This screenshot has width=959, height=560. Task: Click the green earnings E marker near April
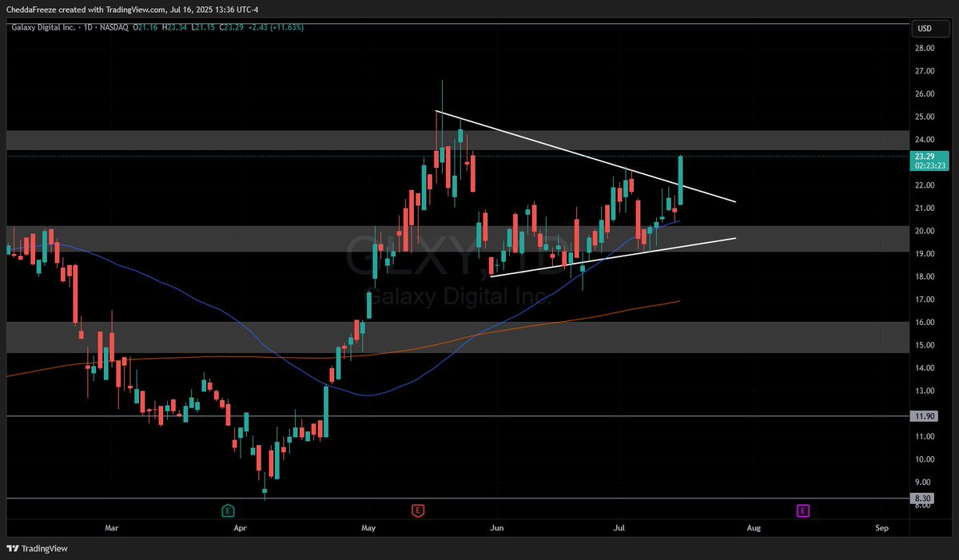tap(229, 510)
